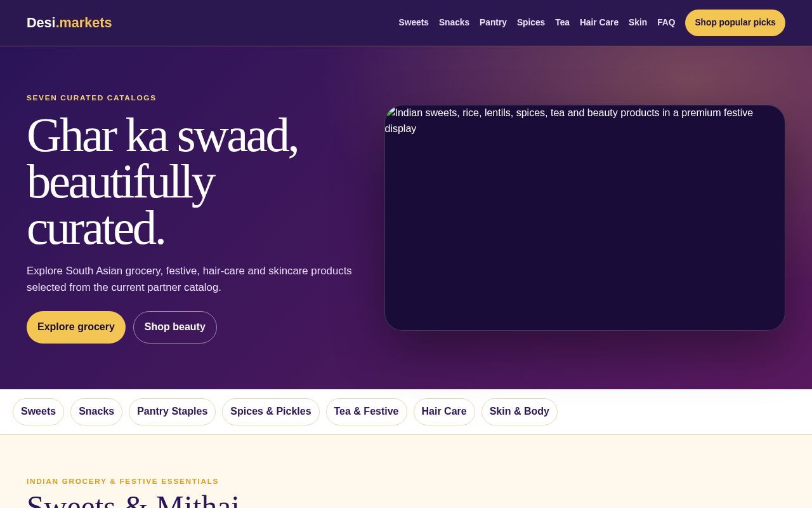Select the Tea & Festive chip
The image size is (812, 508).
(367, 411)
